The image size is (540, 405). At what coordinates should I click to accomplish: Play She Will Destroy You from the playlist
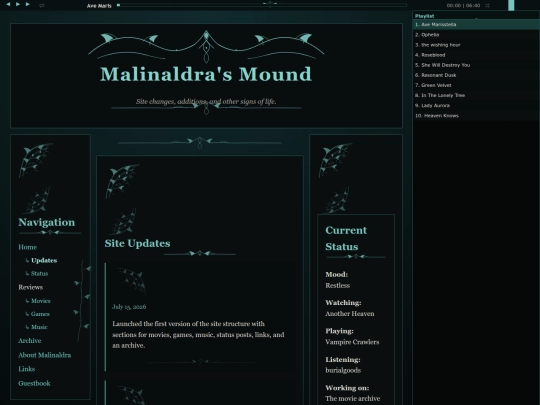pos(476,65)
